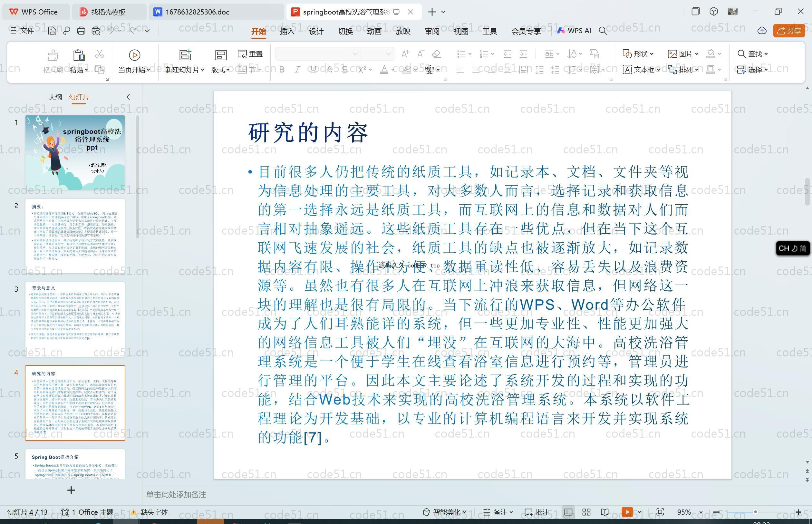The width and height of the screenshot is (812, 524).
Task: Click the Format Painter icon
Action: pos(53,55)
